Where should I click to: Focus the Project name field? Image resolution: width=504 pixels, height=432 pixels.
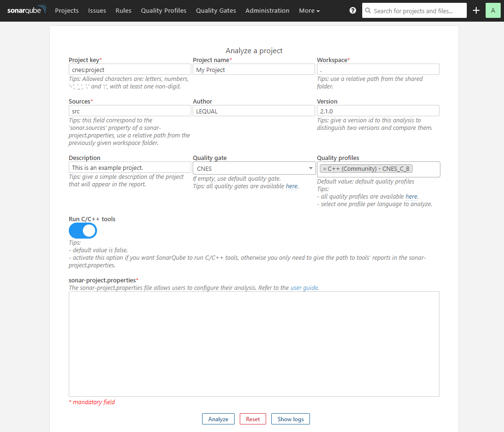(253, 69)
